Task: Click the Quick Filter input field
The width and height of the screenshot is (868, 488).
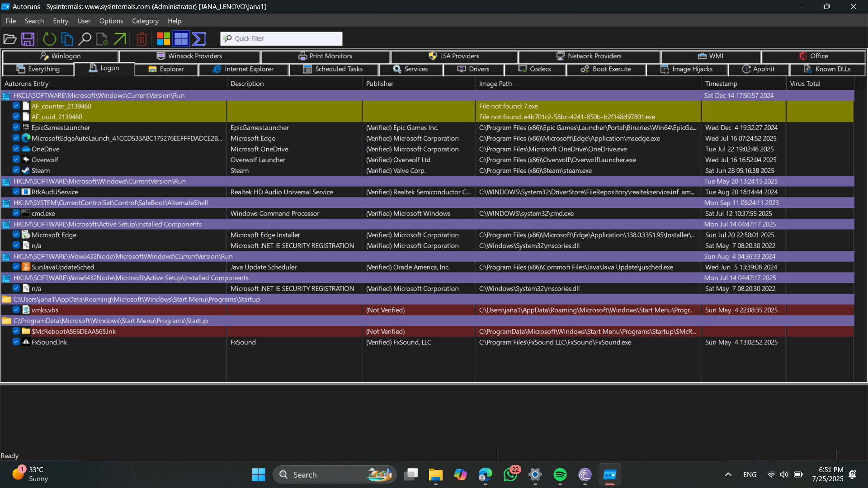Action: (281, 38)
